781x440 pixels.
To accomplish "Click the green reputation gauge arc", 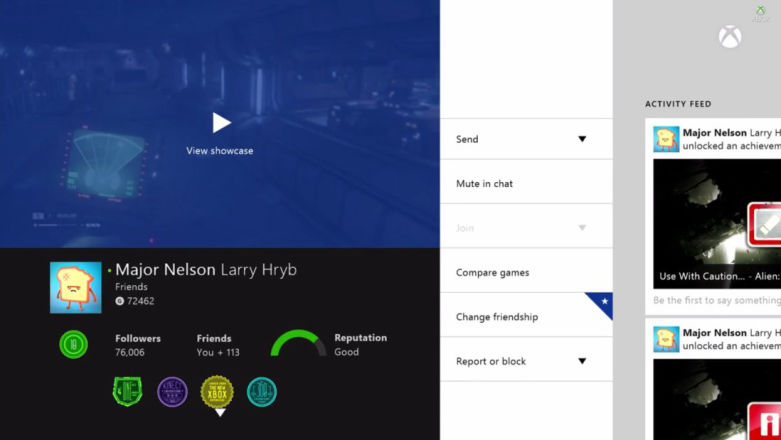I will coord(298,343).
